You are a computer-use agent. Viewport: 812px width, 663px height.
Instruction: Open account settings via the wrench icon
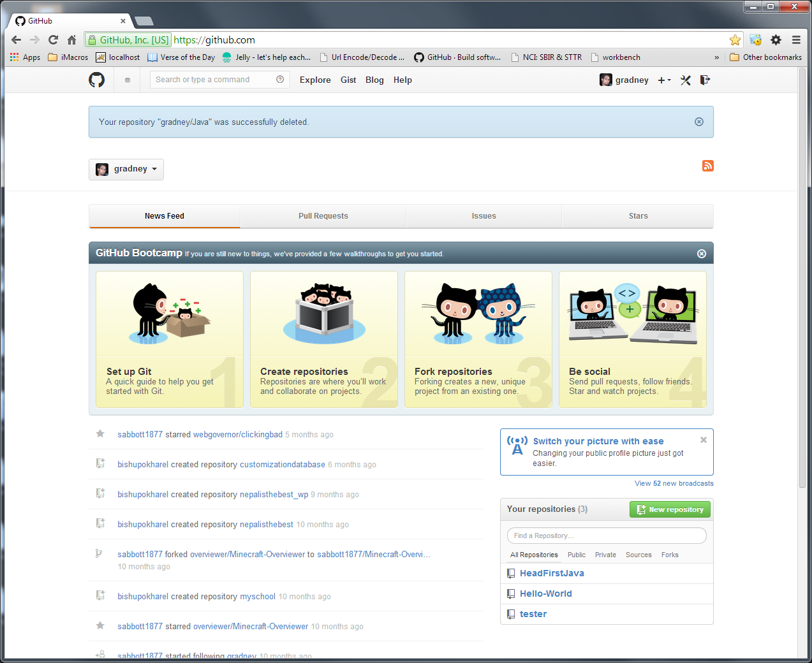point(685,80)
